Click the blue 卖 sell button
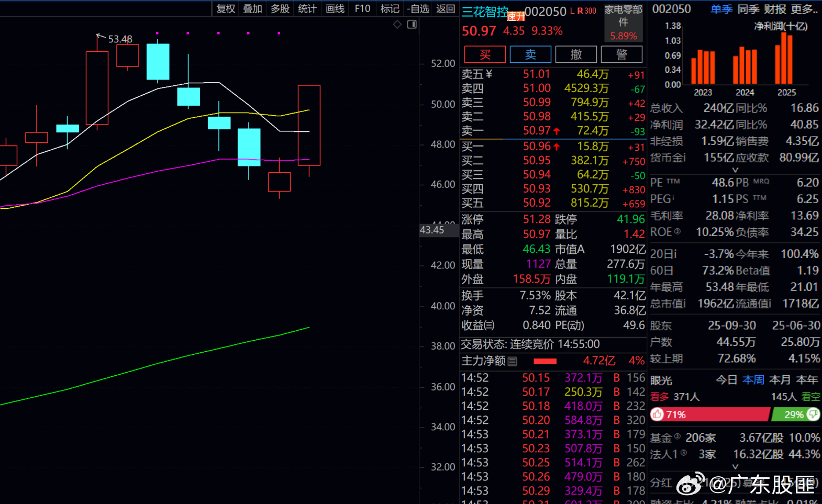This screenshot has width=822, height=504. [x=530, y=54]
